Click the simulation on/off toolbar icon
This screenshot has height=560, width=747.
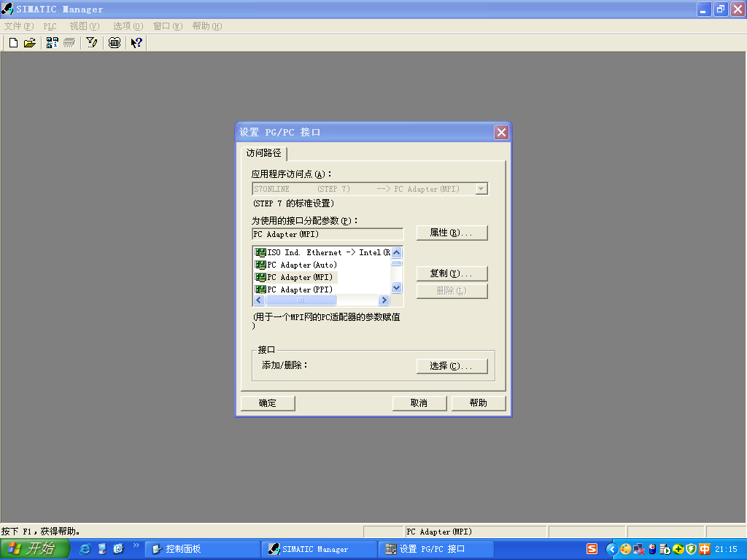pos(115,43)
